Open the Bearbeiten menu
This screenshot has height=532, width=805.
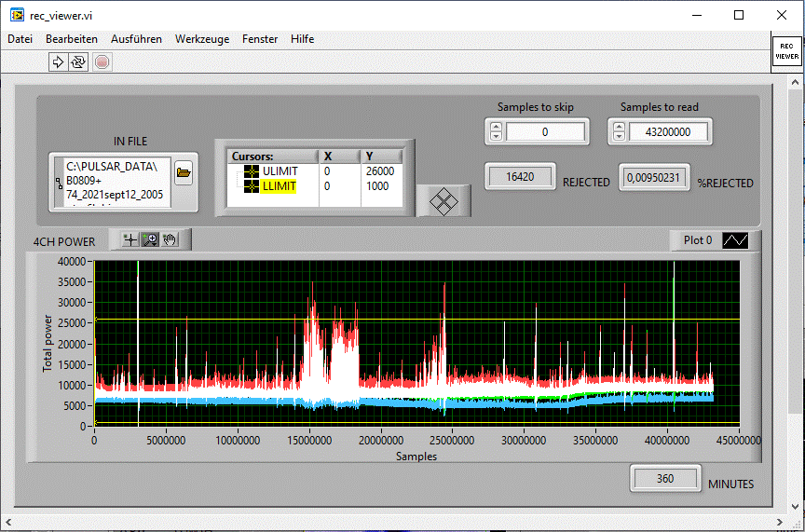(72, 39)
